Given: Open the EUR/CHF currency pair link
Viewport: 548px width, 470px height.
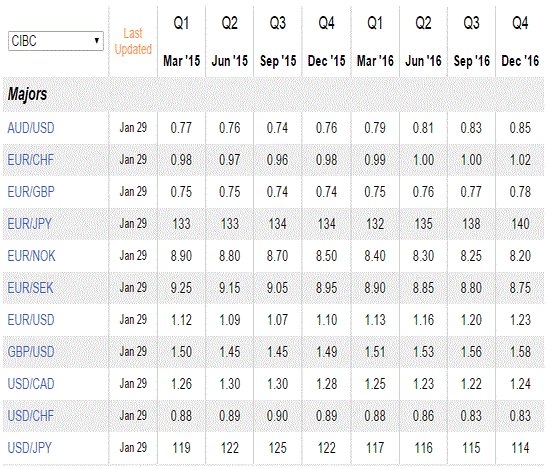Looking at the screenshot, I should click(x=31, y=160).
